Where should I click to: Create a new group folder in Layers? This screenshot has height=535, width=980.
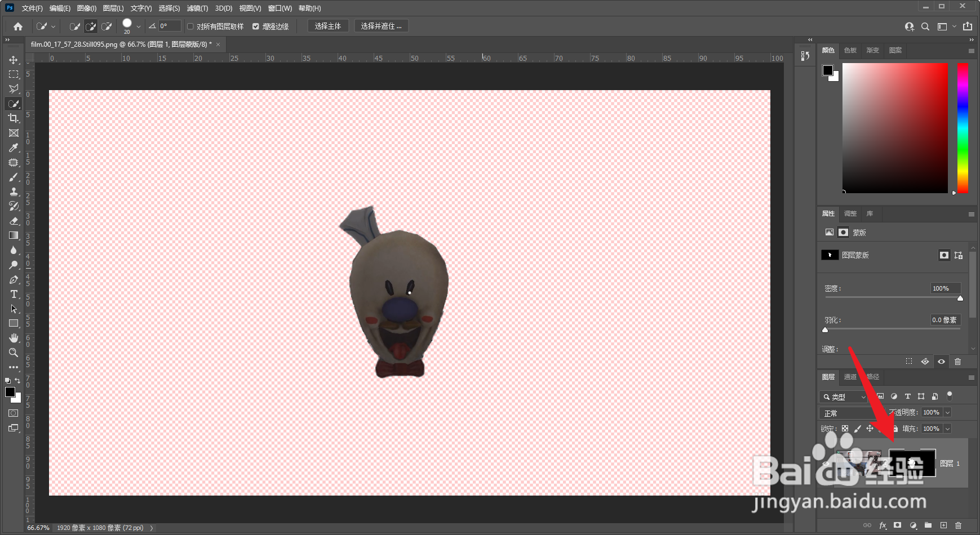coord(928,525)
